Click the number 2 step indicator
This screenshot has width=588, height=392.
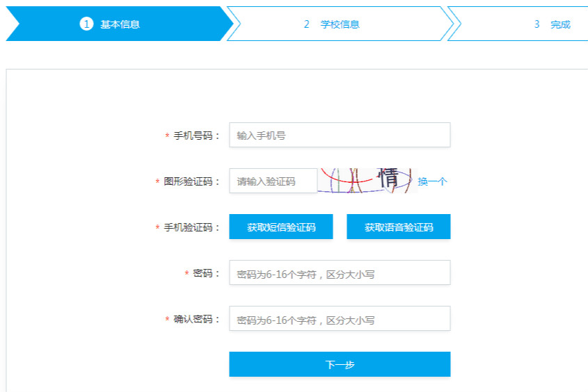click(306, 24)
